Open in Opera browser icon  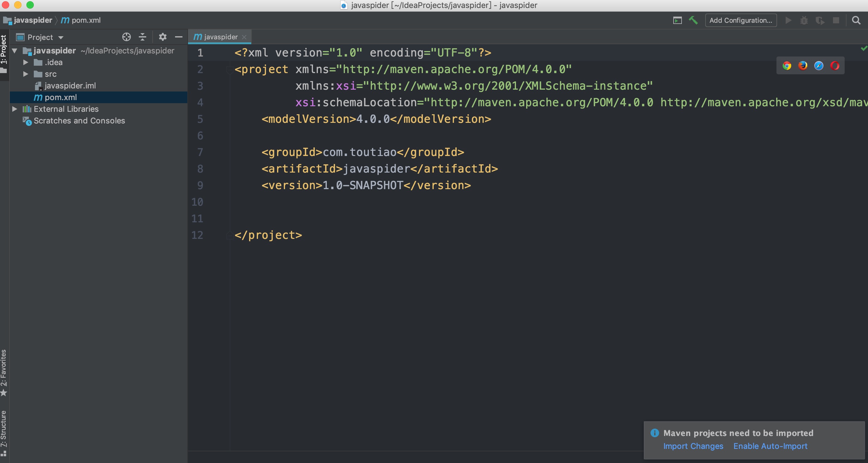click(835, 66)
